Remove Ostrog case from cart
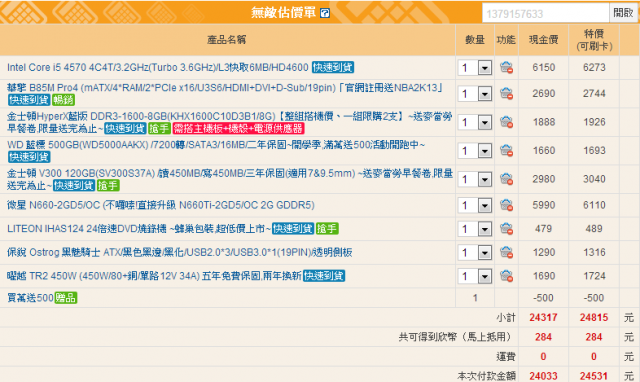640x382 pixels. point(506,253)
